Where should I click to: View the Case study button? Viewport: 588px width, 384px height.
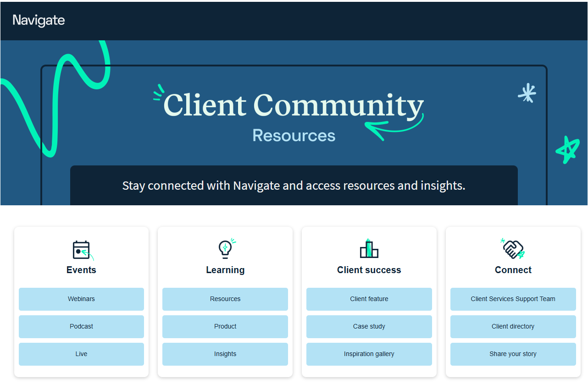[369, 326]
